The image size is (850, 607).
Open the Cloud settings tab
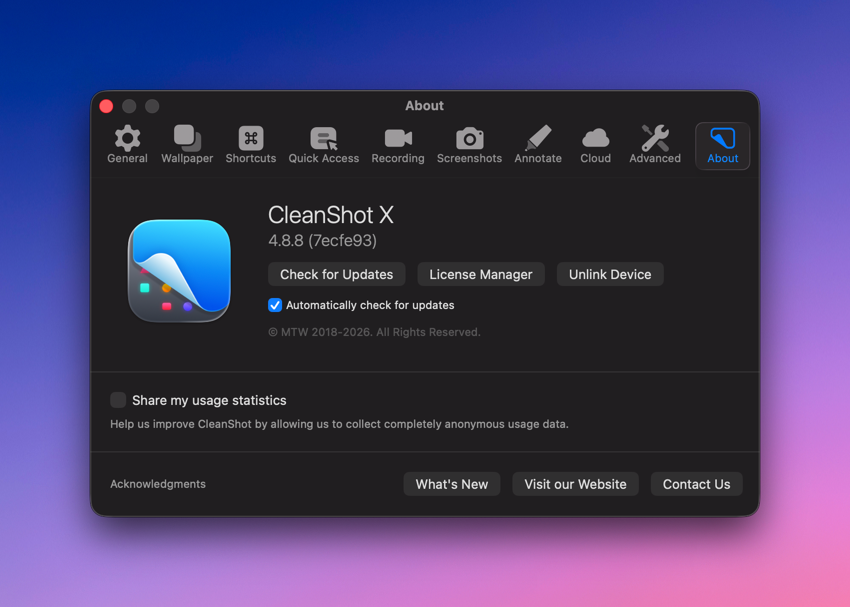pos(595,145)
